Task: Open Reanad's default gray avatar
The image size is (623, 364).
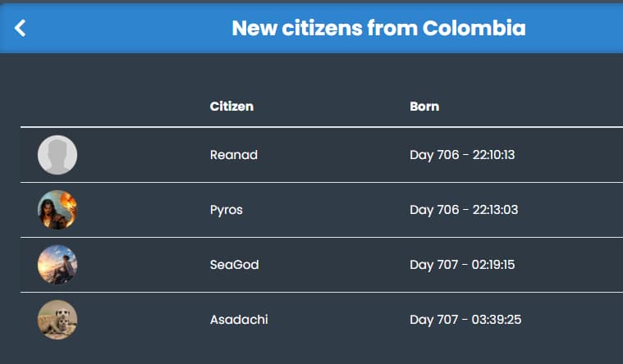Action: click(57, 155)
